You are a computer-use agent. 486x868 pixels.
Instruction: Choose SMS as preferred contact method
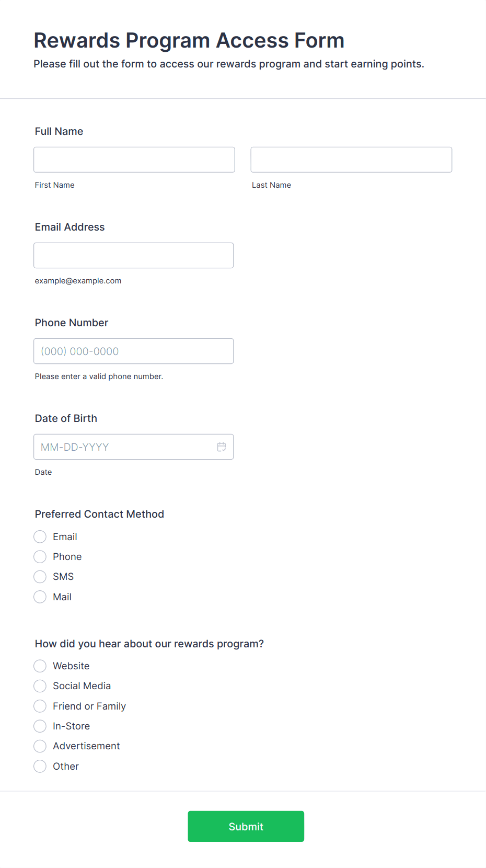click(40, 577)
